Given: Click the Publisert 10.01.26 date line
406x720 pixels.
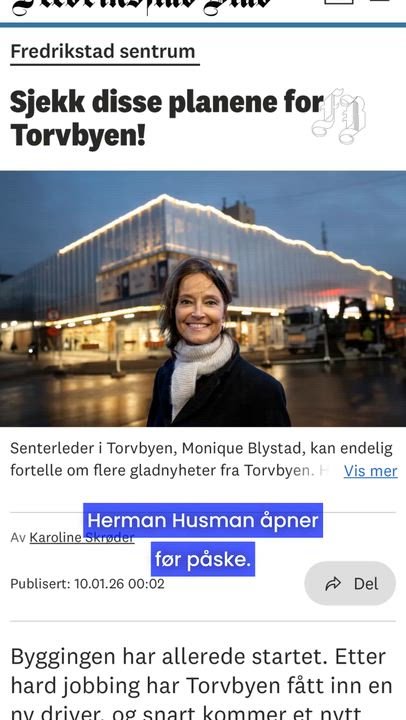Looking at the screenshot, I should coord(87,584).
